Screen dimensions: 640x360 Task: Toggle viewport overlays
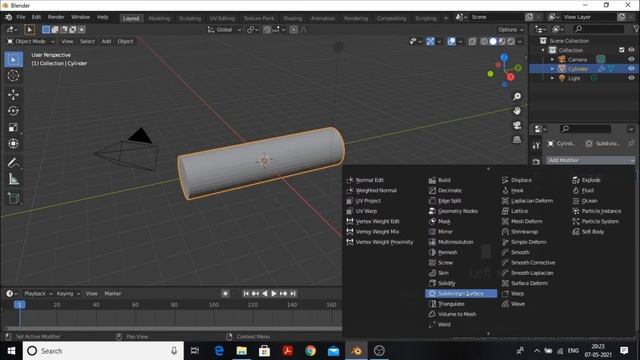click(451, 42)
